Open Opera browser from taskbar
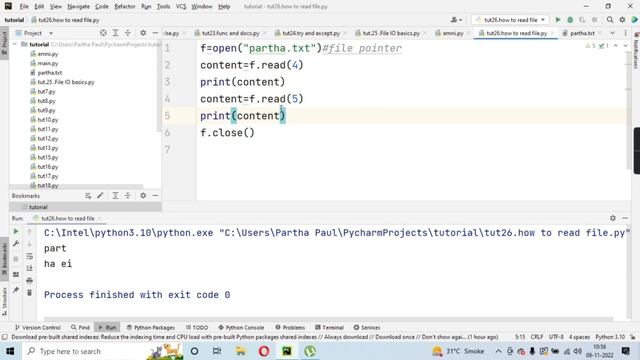The height and width of the screenshot is (360, 640). point(264,351)
